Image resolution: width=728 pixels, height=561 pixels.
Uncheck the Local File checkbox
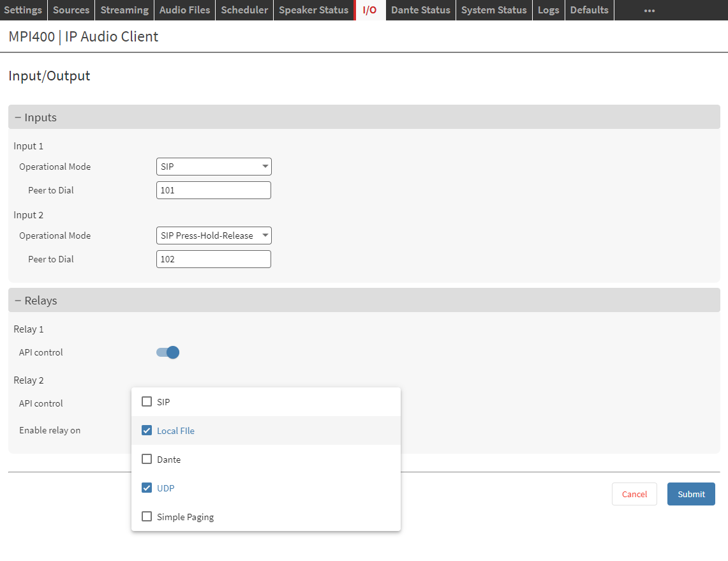[147, 431]
